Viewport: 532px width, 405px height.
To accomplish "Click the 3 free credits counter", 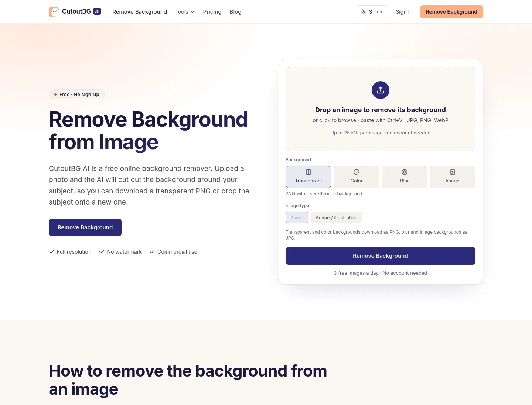I will [x=372, y=12].
